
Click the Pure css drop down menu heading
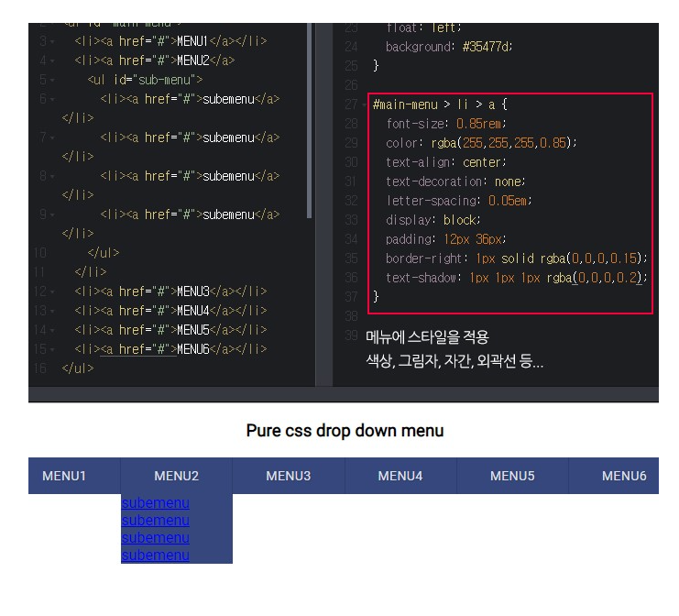coord(345,431)
